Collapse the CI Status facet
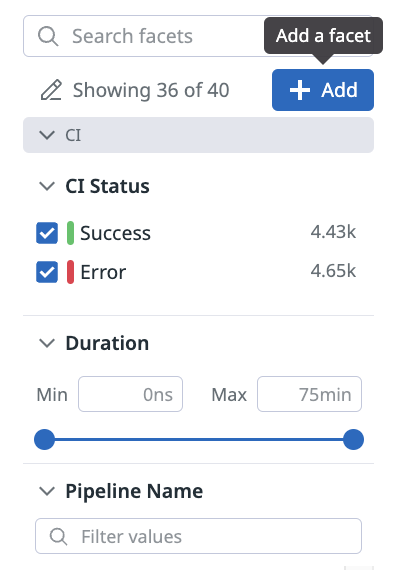This screenshot has height=570, width=398. click(47, 186)
